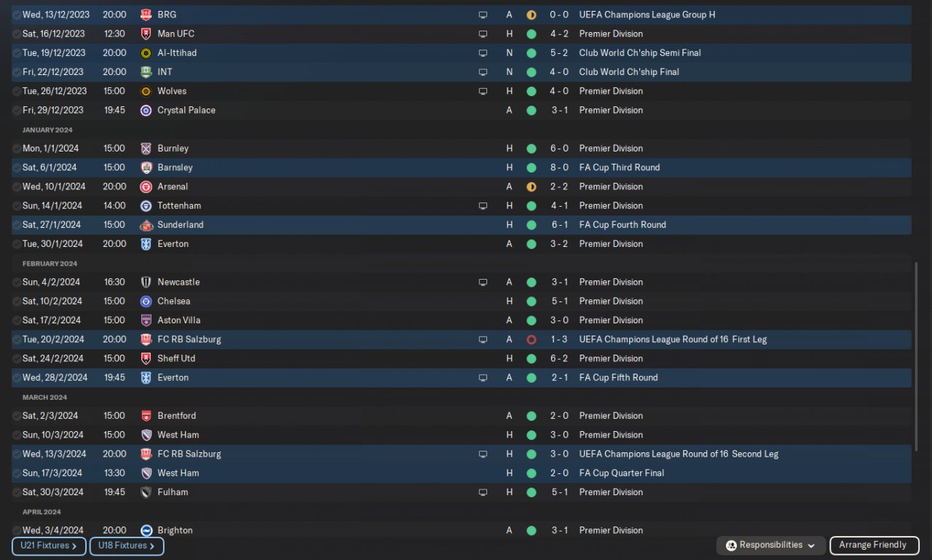Image resolution: width=932 pixels, height=560 pixels.
Task: Open the 8 - 0 Barnsley match result
Action: click(559, 167)
